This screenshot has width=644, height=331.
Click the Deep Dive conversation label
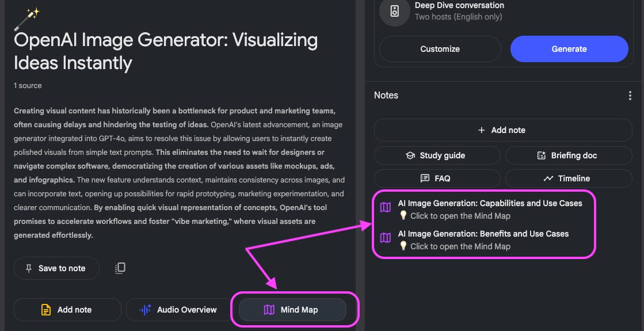tap(459, 5)
